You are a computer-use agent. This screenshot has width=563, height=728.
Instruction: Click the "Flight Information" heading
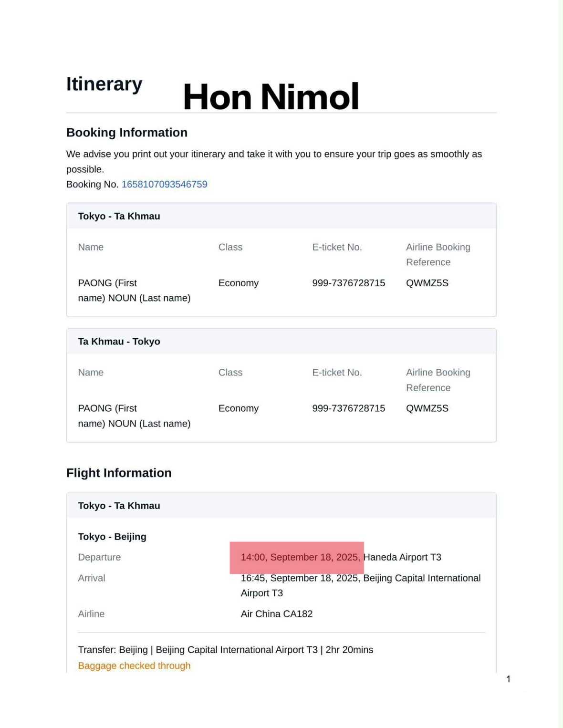point(119,473)
